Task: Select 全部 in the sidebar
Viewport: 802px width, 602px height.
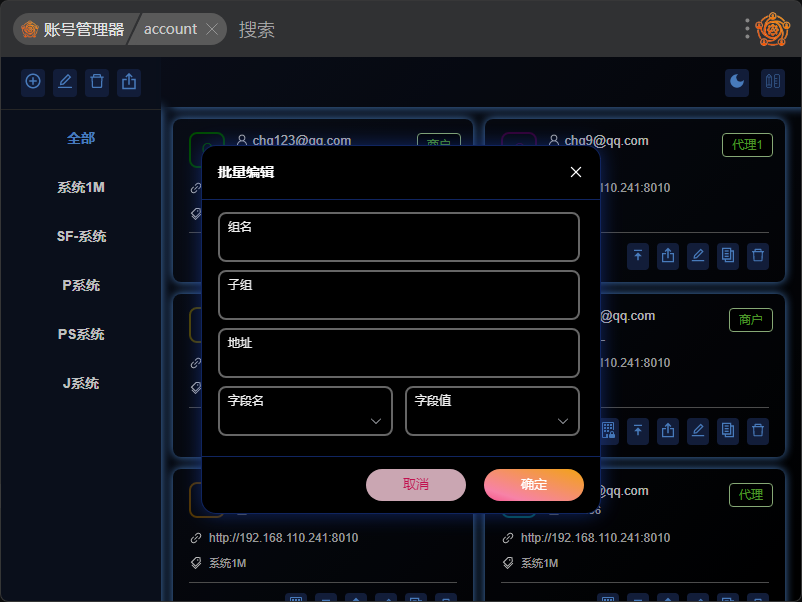Action: [81, 138]
